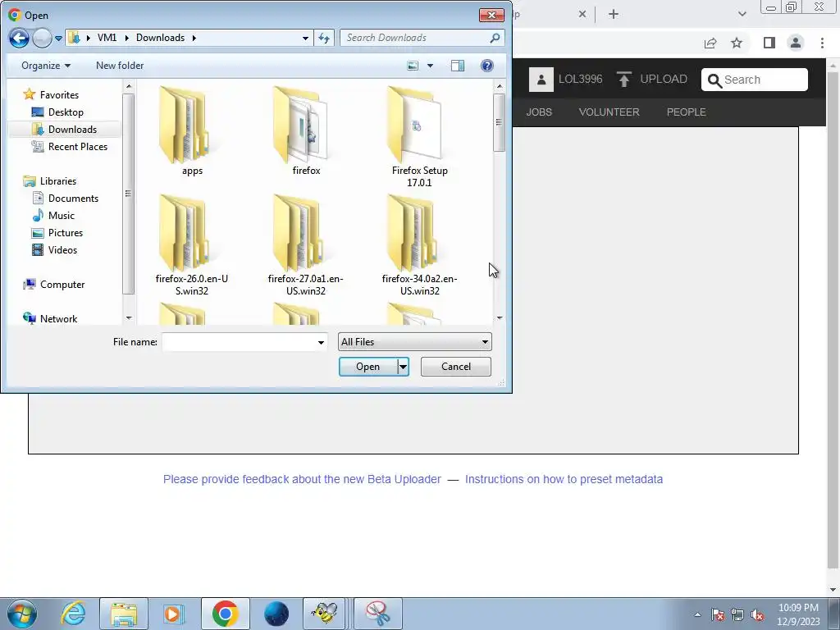The height and width of the screenshot is (630, 840).
Task: Select the firefox-34.0a2.en-US.win32 folder
Action: coord(419,244)
